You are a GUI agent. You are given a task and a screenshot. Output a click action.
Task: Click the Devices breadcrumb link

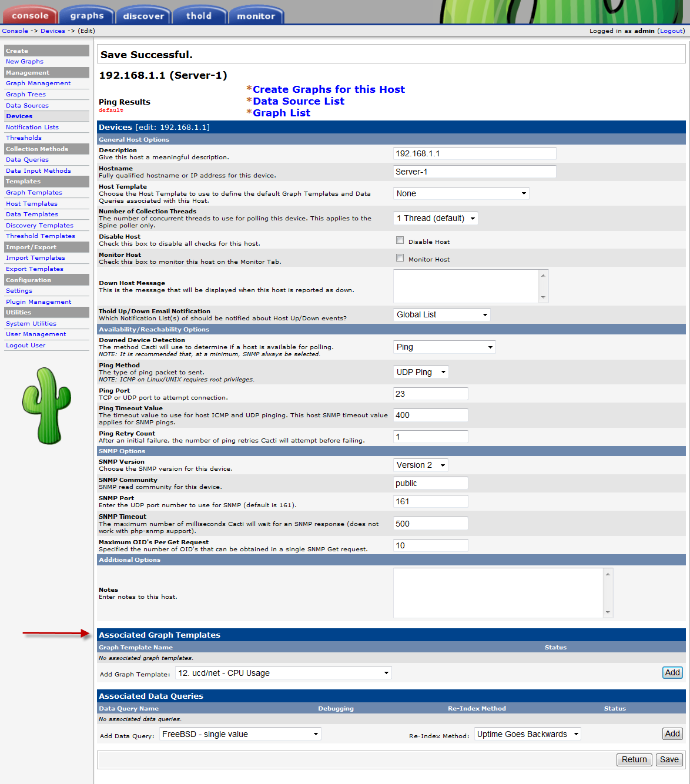click(53, 31)
